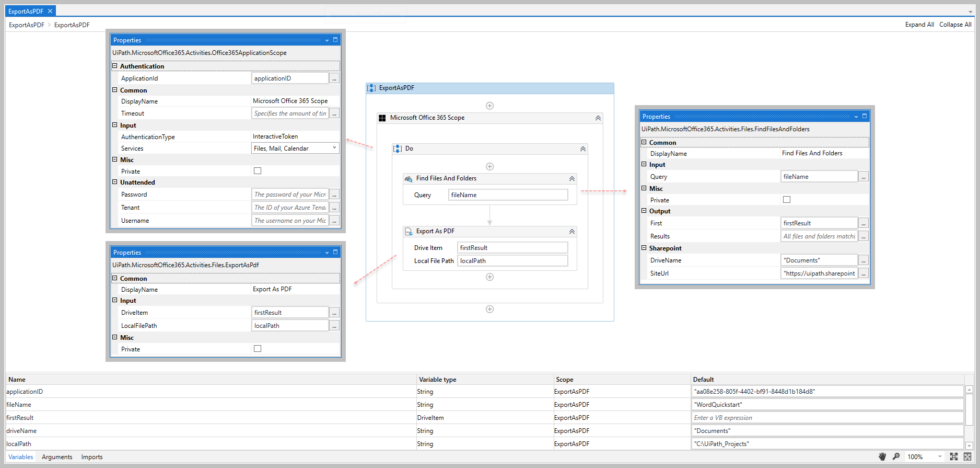980x468 pixels.
Task: Toggle Private checkbox in FindFilesAndFolders properties
Action: pos(787,200)
